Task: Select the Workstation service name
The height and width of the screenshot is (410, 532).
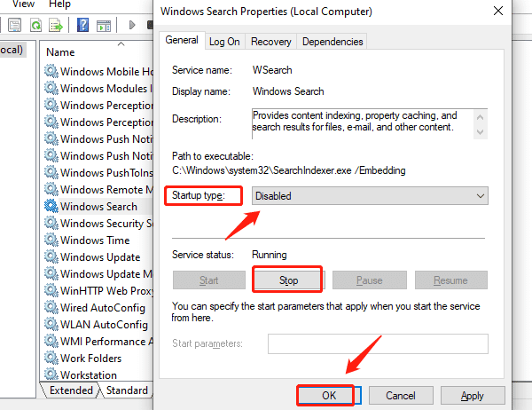Action: click(x=89, y=375)
